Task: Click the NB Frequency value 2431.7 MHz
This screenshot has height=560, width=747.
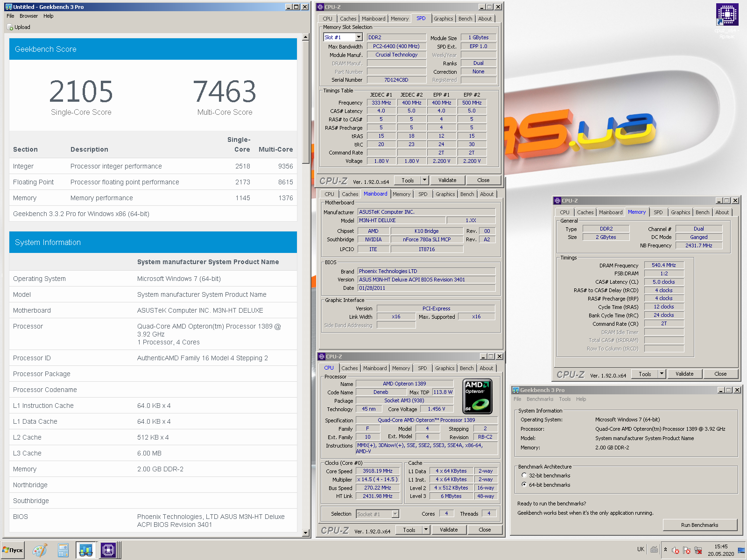Action: coord(699,245)
